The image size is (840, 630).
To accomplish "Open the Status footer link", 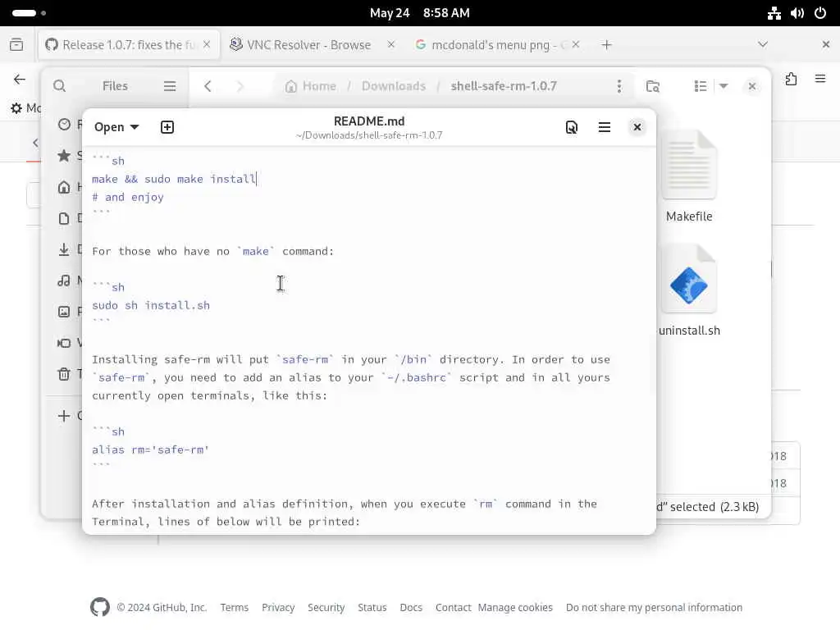I will click(x=372, y=608).
